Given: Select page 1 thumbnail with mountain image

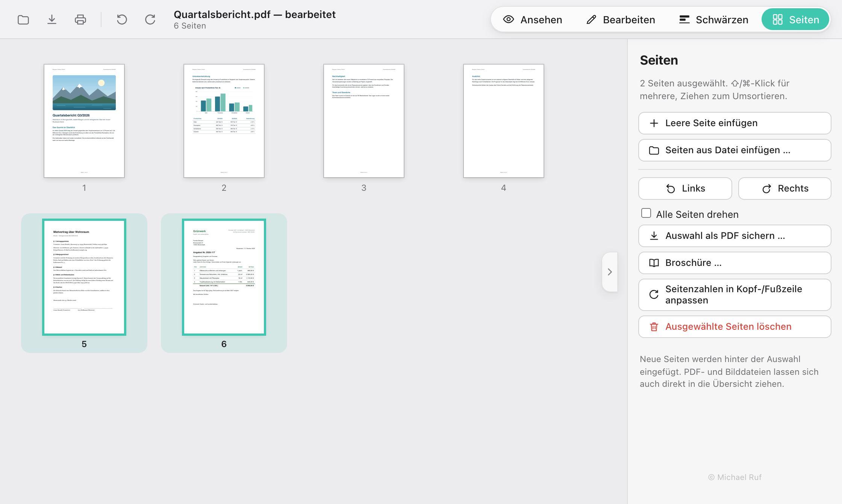Looking at the screenshot, I should (x=84, y=121).
